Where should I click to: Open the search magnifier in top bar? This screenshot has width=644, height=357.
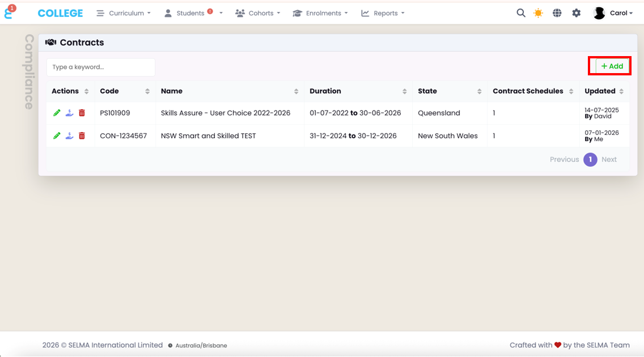[x=520, y=13]
